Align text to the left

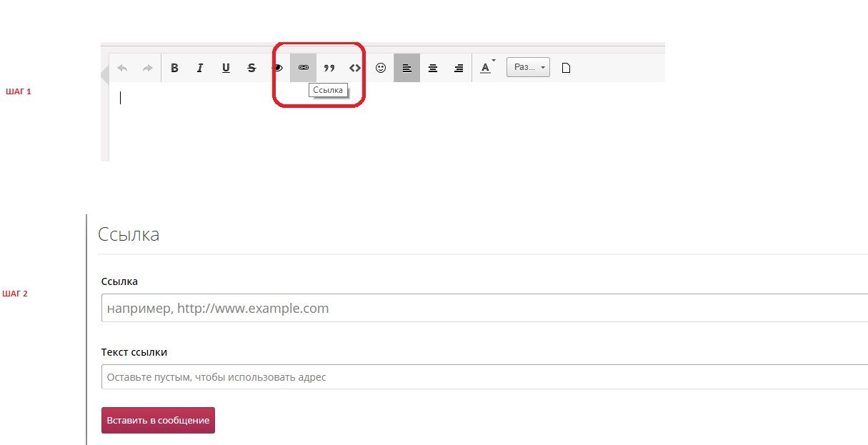point(406,68)
